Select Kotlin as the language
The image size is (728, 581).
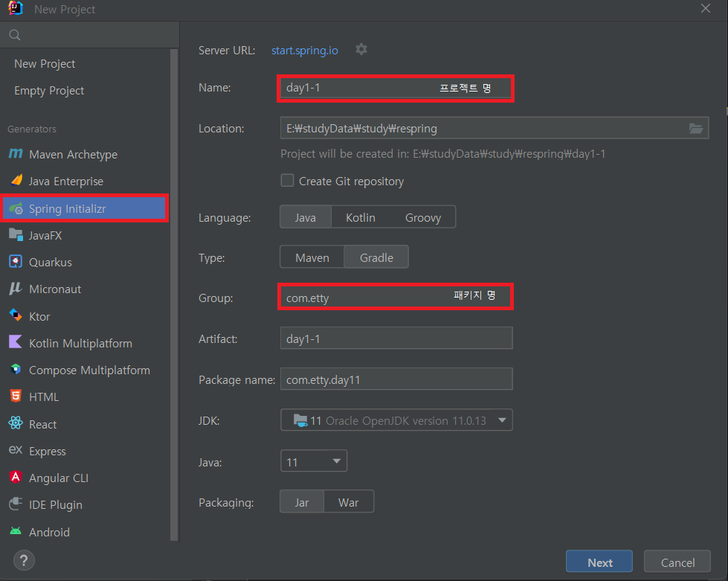(x=361, y=217)
